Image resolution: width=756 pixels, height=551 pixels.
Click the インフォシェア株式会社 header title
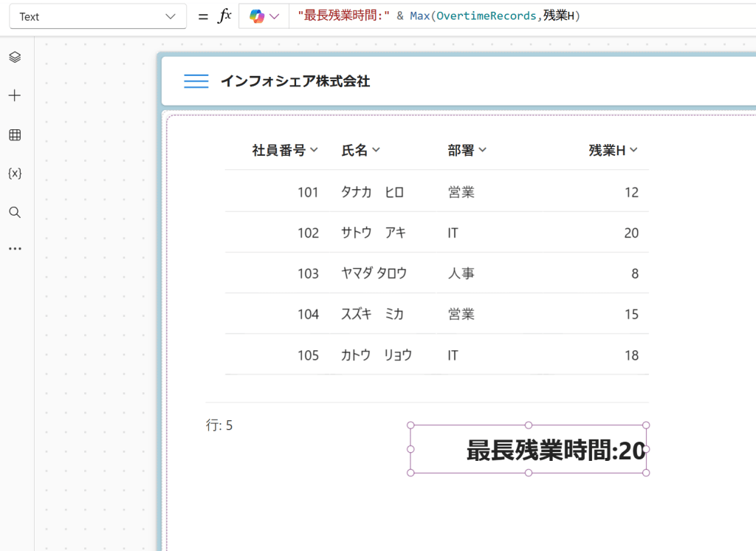click(x=295, y=81)
